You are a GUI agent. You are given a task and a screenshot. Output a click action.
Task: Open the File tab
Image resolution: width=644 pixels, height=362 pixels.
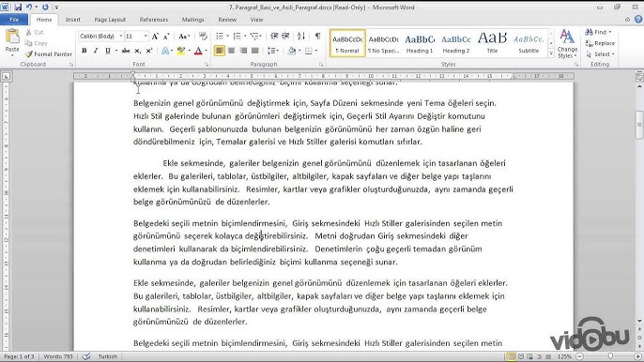tap(14, 20)
